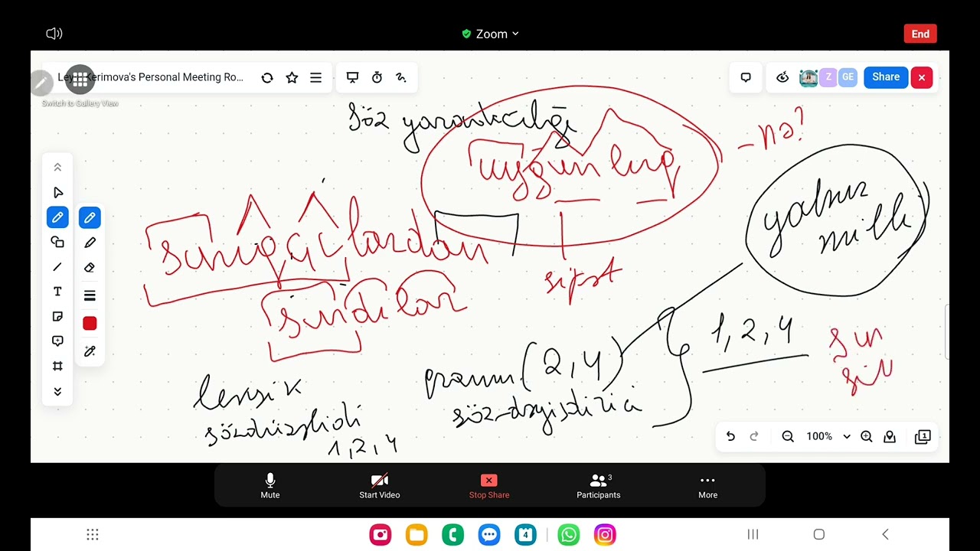Zoom in the whiteboard
The image size is (980, 551).
point(867,436)
